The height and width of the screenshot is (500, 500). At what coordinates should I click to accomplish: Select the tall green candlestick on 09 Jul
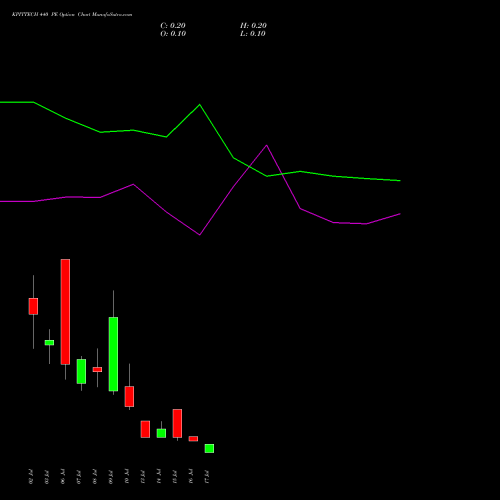(113, 354)
